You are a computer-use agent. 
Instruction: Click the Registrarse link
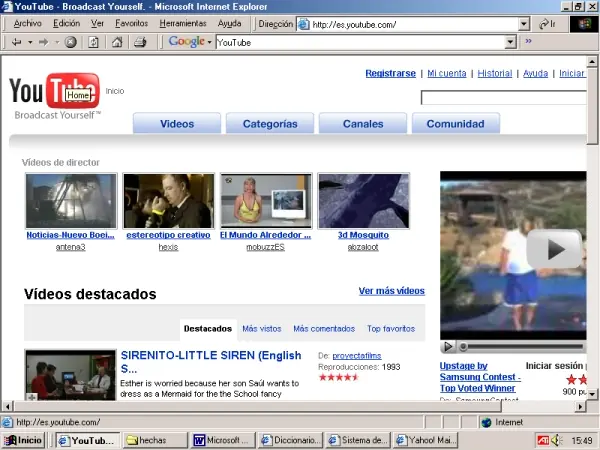[x=391, y=73]
